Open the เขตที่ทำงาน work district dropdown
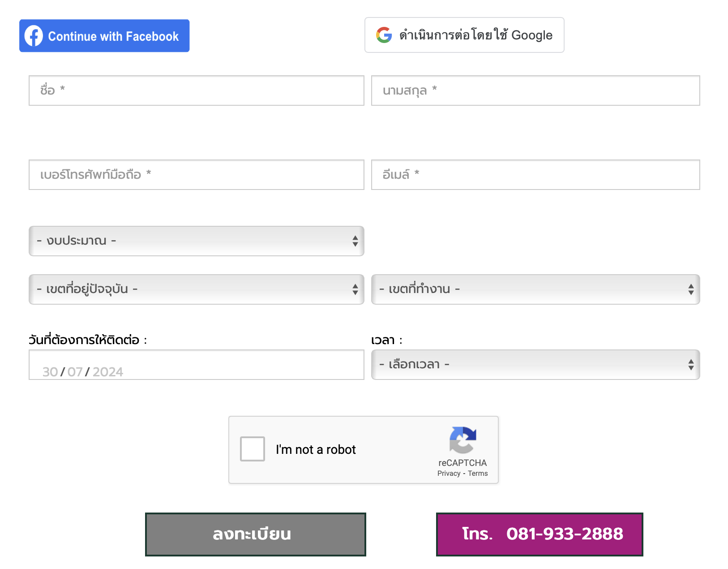 coord(535,289)
